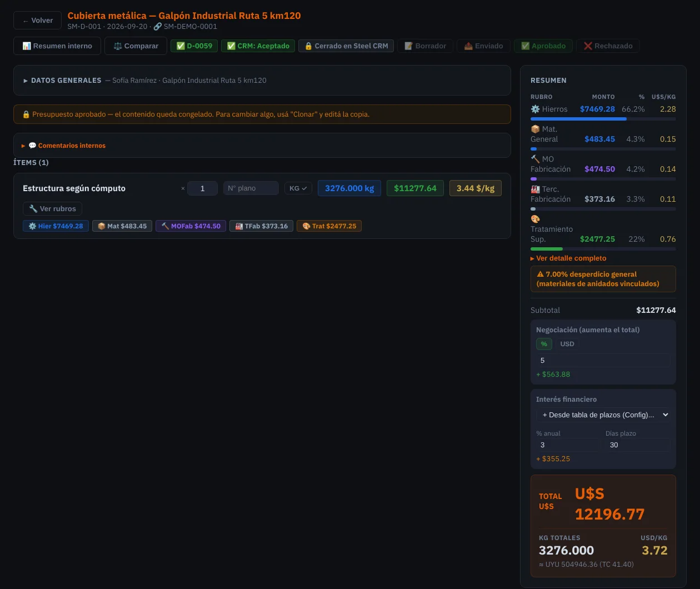Click the link icon next to SM-DEMO-0001
Screen dimensions: 700x589
tap(157, 27)
